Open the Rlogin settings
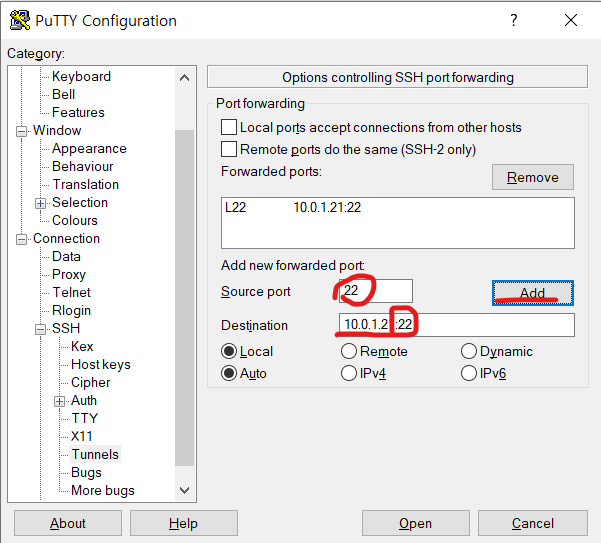 coord(71,310)
